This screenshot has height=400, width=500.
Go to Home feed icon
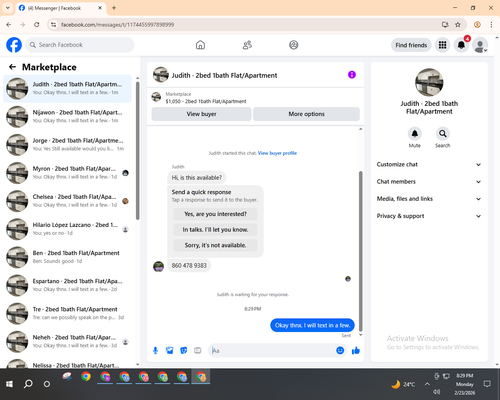(x=200, y=45)
